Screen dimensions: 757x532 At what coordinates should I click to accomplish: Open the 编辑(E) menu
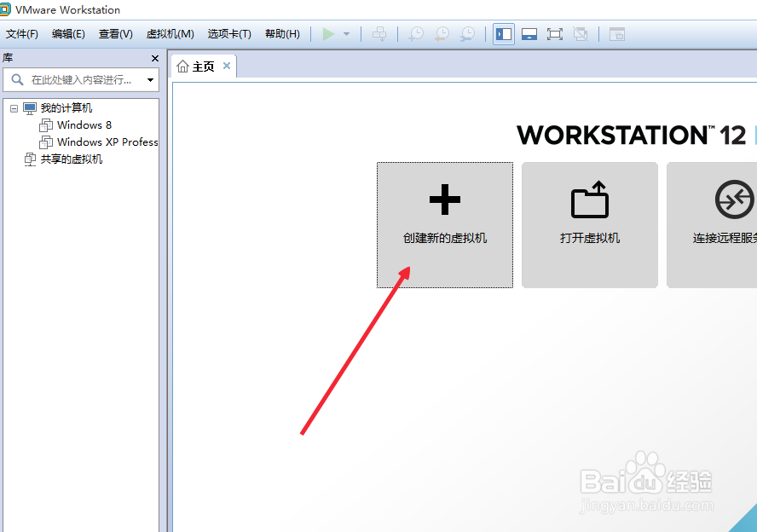[x=68, y=34]
